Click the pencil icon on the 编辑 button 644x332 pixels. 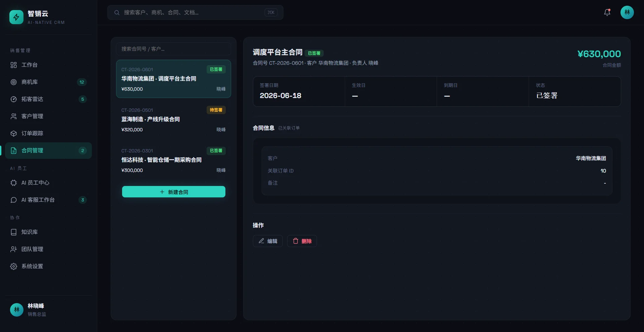pyautogui.click(x=261, y=241)
